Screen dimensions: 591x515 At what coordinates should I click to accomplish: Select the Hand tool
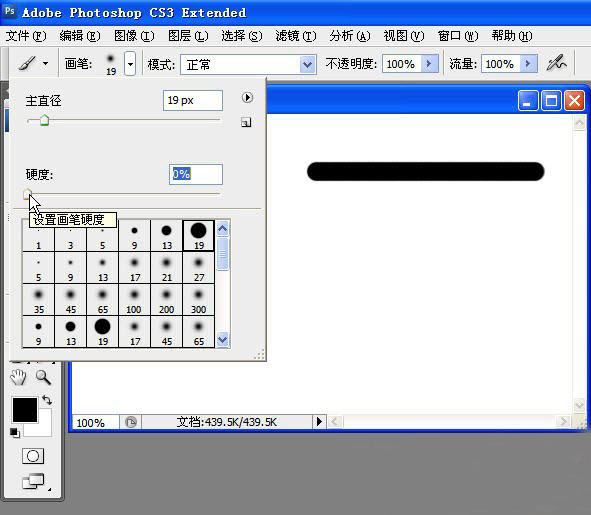pos(18,377)
